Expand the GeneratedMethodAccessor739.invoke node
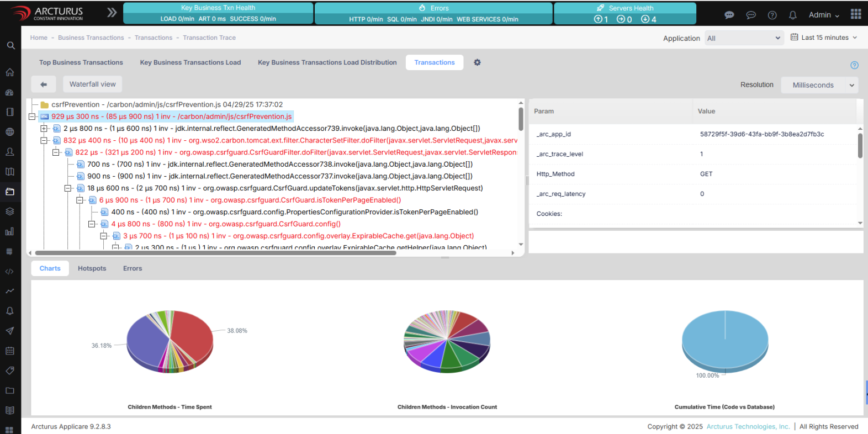Image resolution: width=868 pixels, height=434 pixels. point(44,129)
